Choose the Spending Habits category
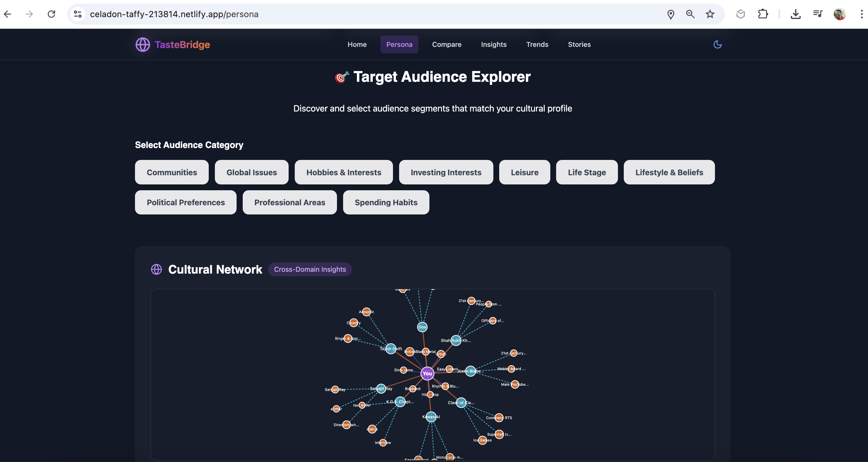 pyautogui.click(x=386, y=202)
